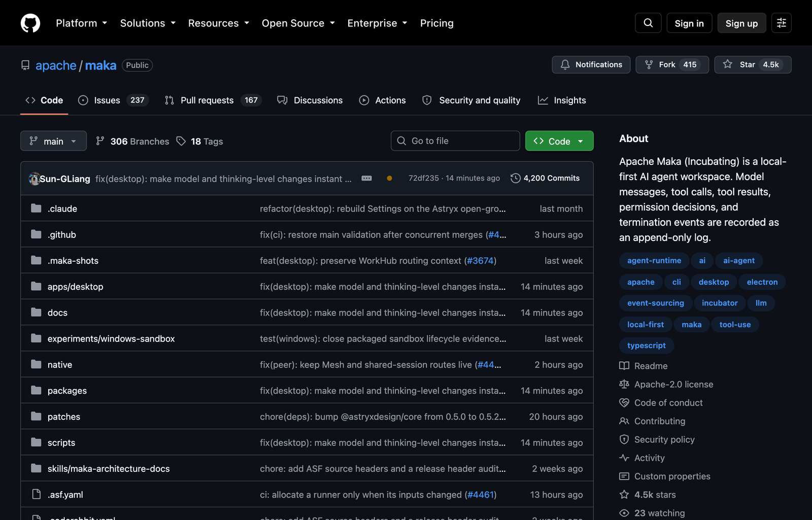Open the Security and quality tab

471,100
